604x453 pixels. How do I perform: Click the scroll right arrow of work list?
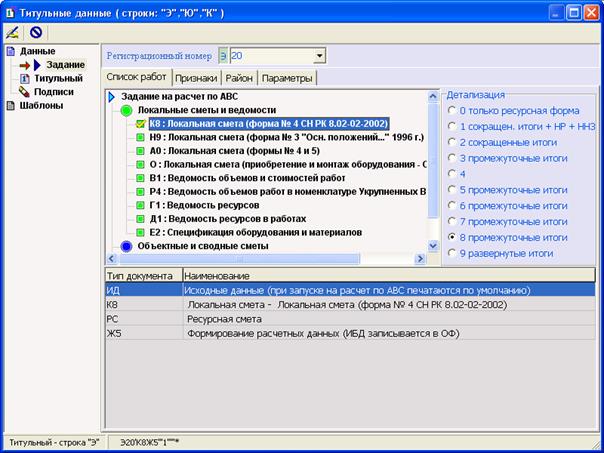point(420,259)
